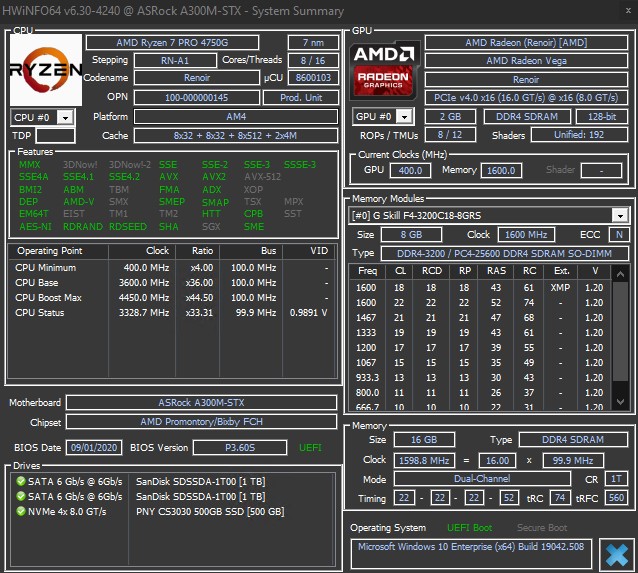Image resolution: width=638 pixels, height=573 pixels.
Task: Click the Clock column header
Action: coord(142,251)
